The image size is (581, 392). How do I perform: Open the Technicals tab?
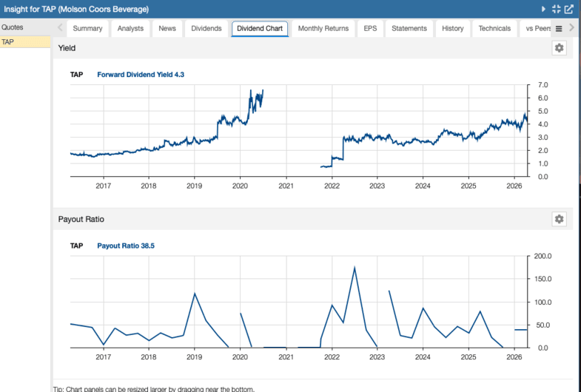(494, 29)
